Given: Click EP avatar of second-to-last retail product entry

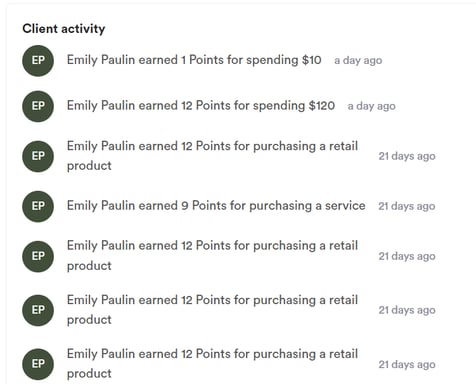Looking at the screenshot, I should pos(38,310).
